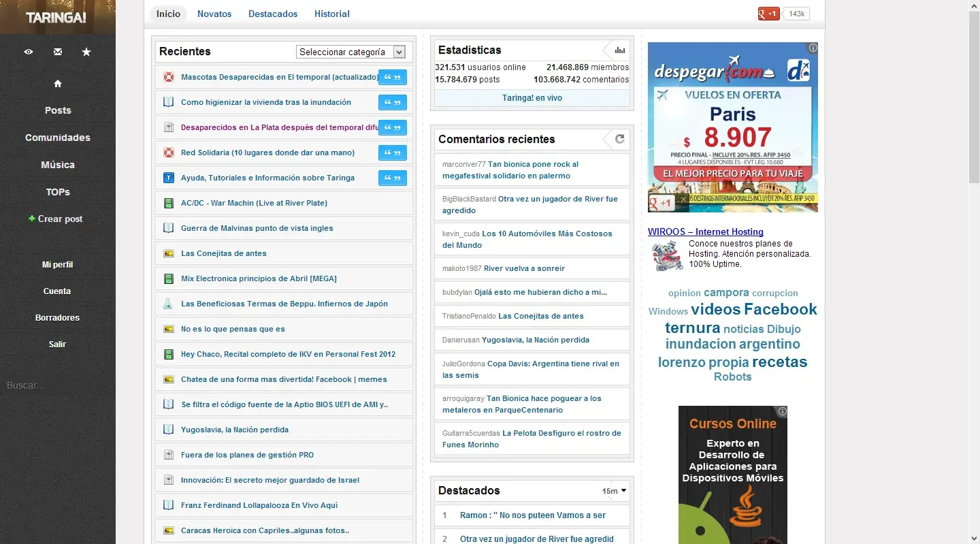This screenshot has height=544, width=980.
Task: Open the Destacados tab
Action: [273, 14]
